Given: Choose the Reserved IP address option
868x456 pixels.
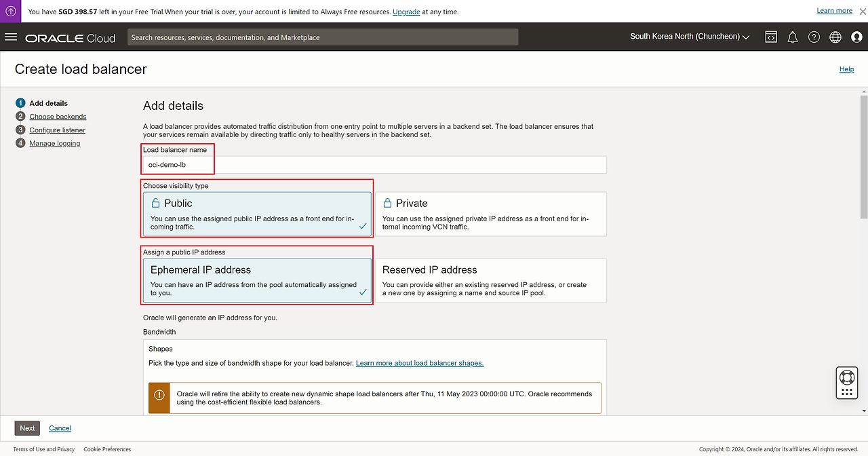Looking at the screenshot, I should click(490, 280).
